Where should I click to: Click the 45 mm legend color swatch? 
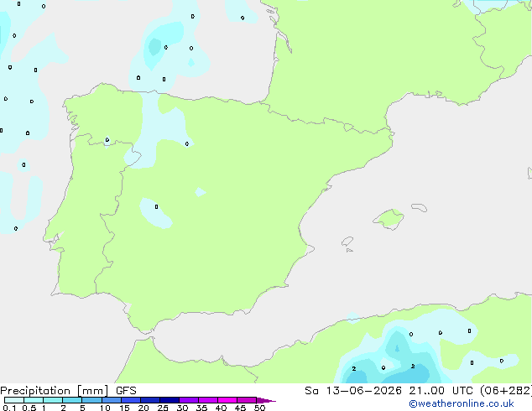tap(246, 400)
